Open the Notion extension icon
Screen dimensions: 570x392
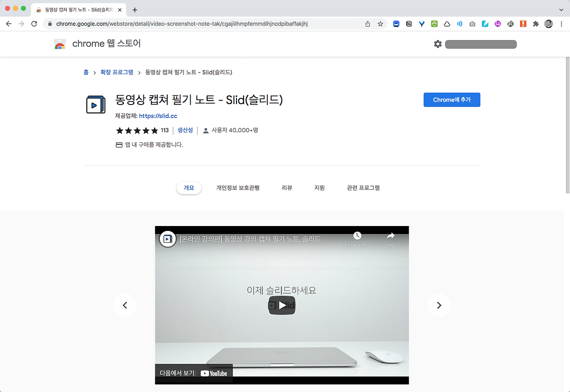[x=409, y=24]
